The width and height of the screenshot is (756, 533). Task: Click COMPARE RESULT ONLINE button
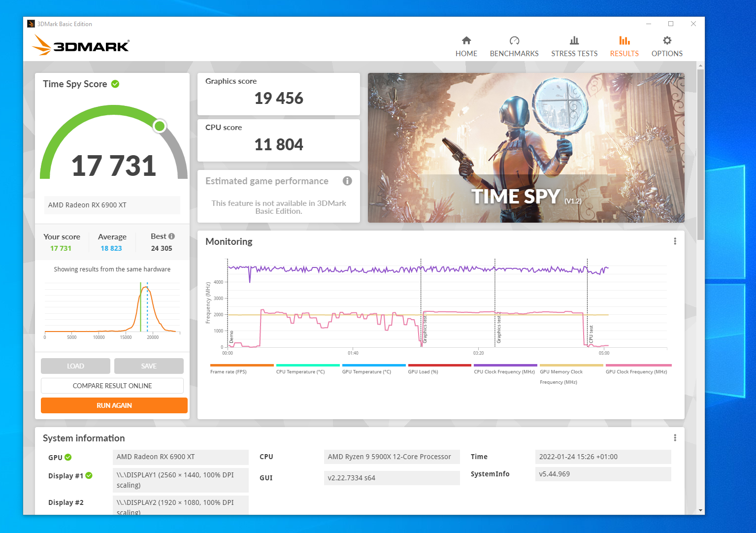(112, 386)
